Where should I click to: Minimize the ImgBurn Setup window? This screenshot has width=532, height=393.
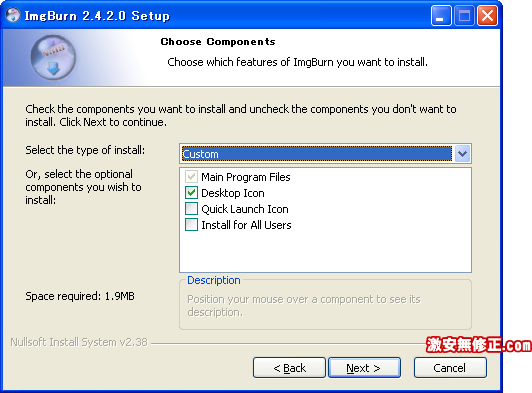coord(441,16)
